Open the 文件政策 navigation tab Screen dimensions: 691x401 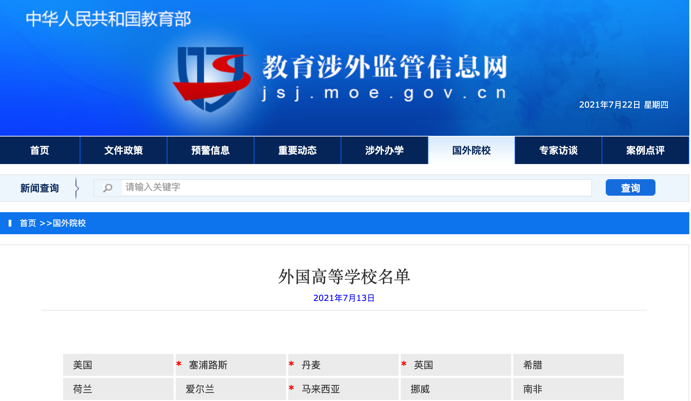click(123, 151)
